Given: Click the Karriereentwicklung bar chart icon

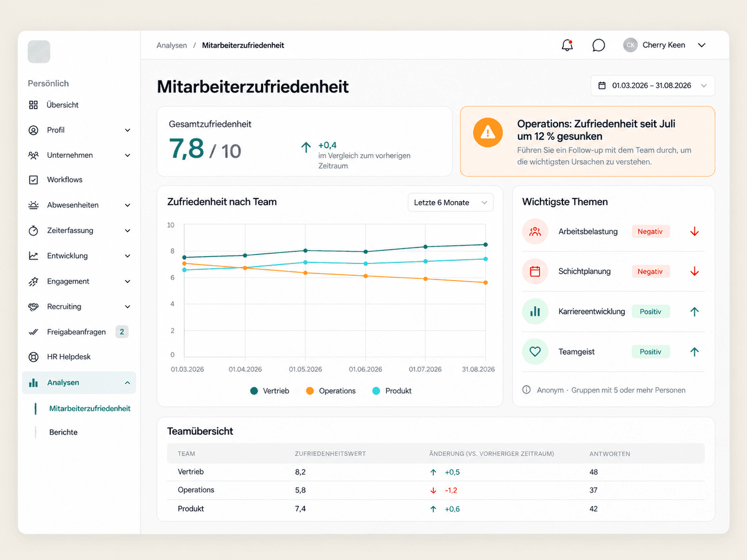Looking at the screenshot, I should [x=535, y=311].
